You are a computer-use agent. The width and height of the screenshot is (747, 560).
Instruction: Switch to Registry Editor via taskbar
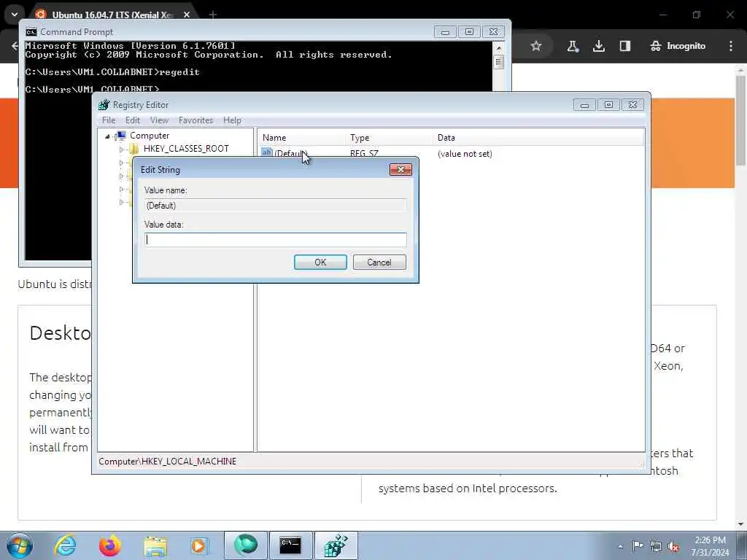(336, 545)
